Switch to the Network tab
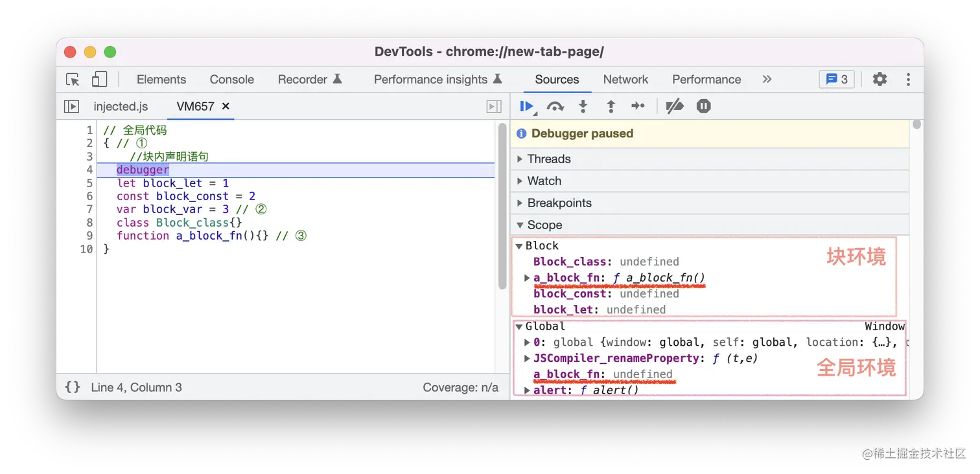This screenshot has width=980, height=474. coord(625,79)
